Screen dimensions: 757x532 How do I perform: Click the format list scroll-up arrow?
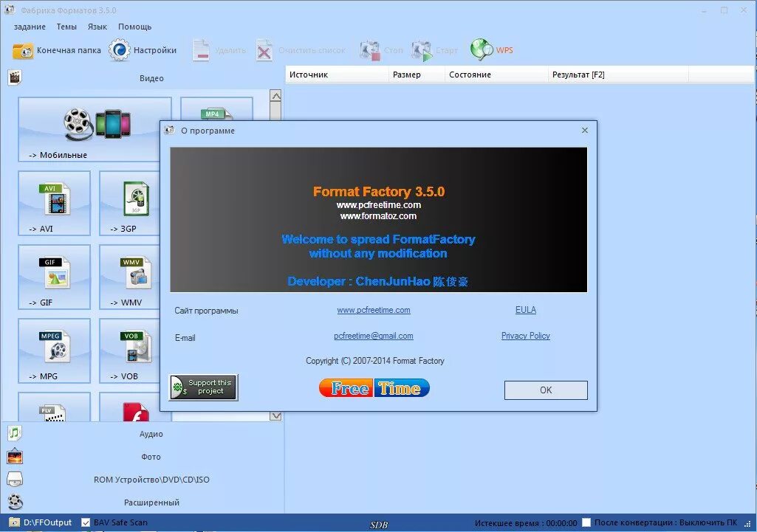(x=275, y=95)
